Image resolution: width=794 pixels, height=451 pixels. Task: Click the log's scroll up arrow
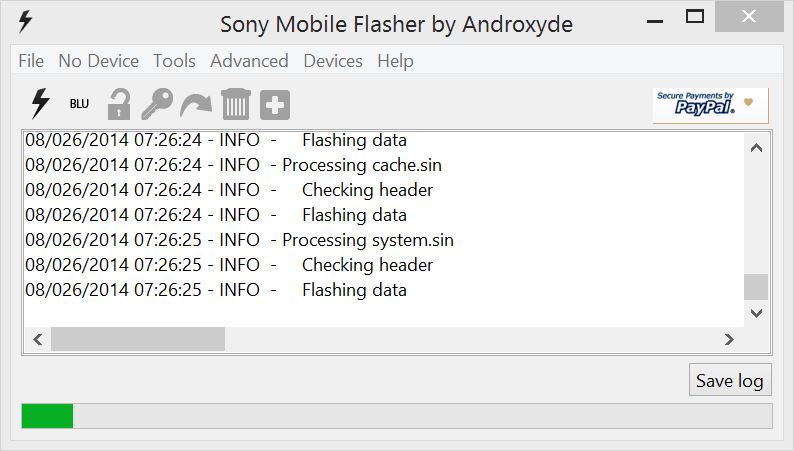click(x=757, y=148)
